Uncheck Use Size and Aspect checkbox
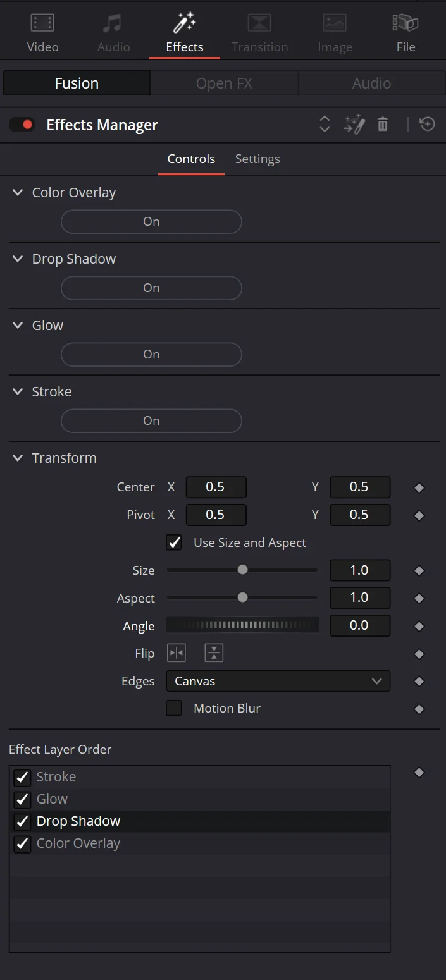The height and width of the screenshot is (980, 446). click(174, 542)
